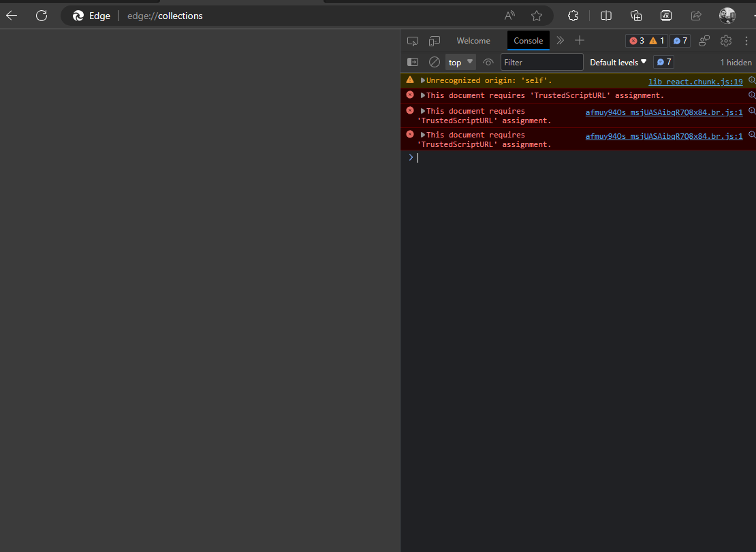Expand the Unrecognized origin warning message
Image resolution: width=756 pixels, height=552 pixels.
423,80
